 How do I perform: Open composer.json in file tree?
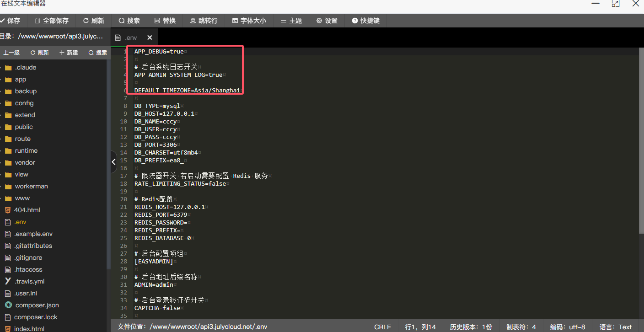pyautogui.click(x=37, y=305)
